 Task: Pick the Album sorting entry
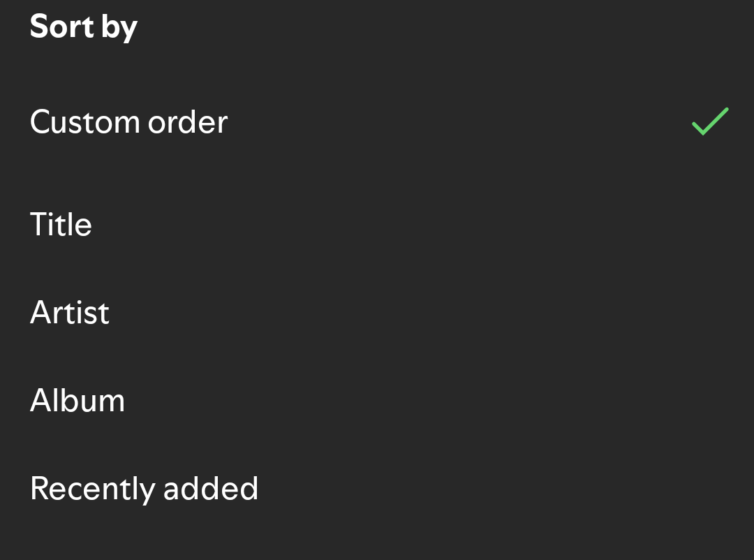(x=77, y=401)
